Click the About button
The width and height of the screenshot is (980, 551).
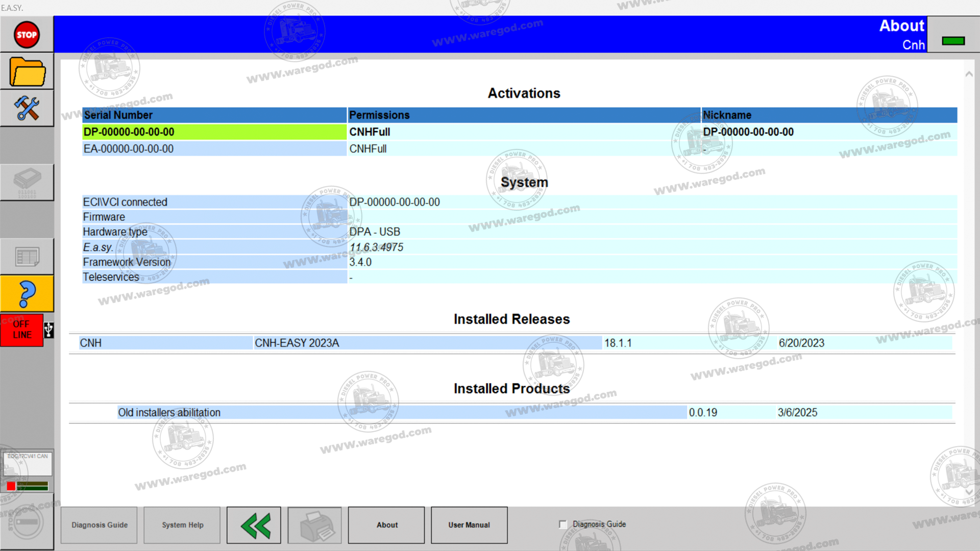click(x=386, y=525)
